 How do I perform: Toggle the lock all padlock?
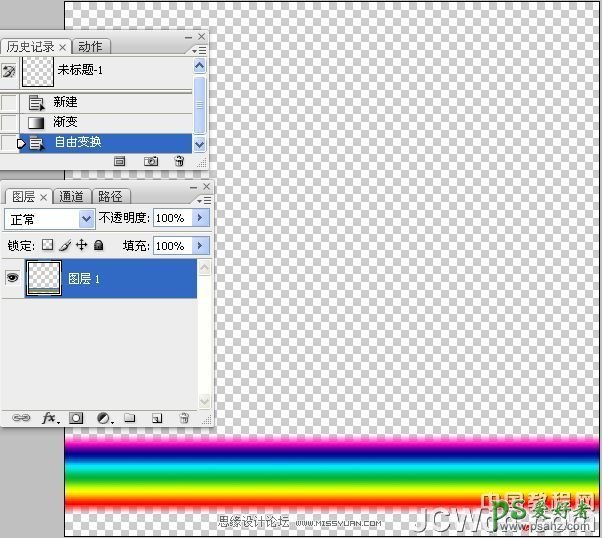tap(99, 245)
